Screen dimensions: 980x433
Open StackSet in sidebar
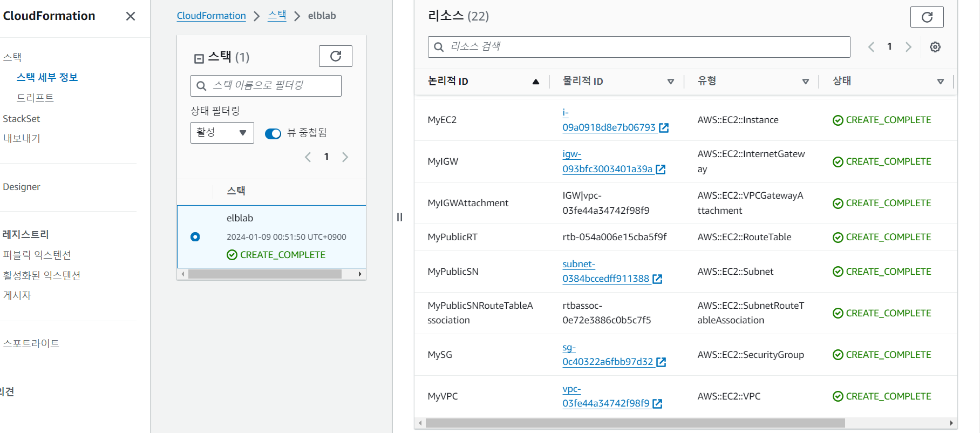(x=22, y=119)
